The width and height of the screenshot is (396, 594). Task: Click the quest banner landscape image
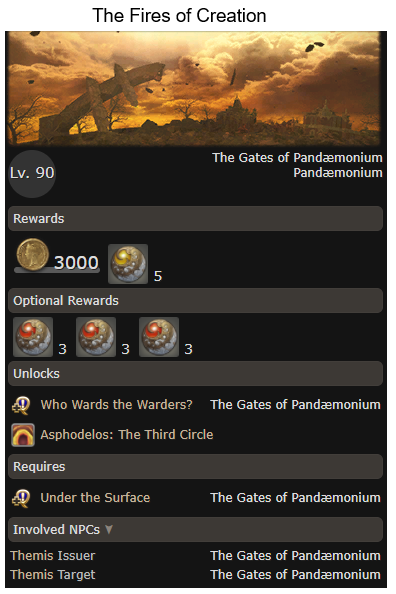tap(194, 89)
